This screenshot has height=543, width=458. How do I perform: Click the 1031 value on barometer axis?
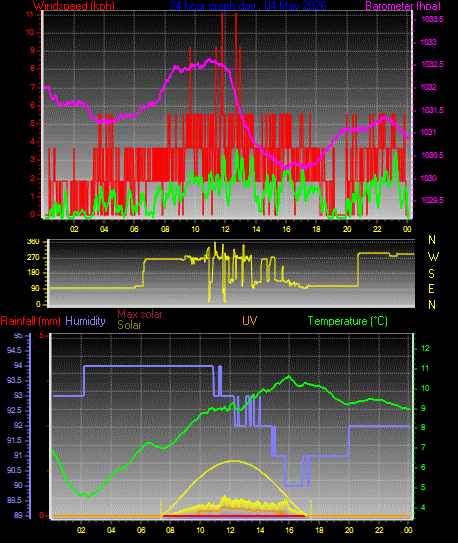coord(429,132)
